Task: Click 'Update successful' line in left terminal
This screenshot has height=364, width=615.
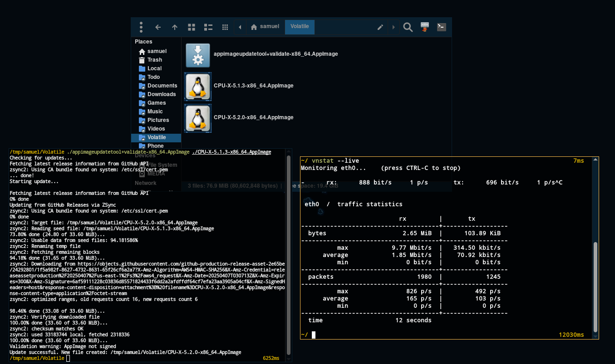Action: click(125, 352)
